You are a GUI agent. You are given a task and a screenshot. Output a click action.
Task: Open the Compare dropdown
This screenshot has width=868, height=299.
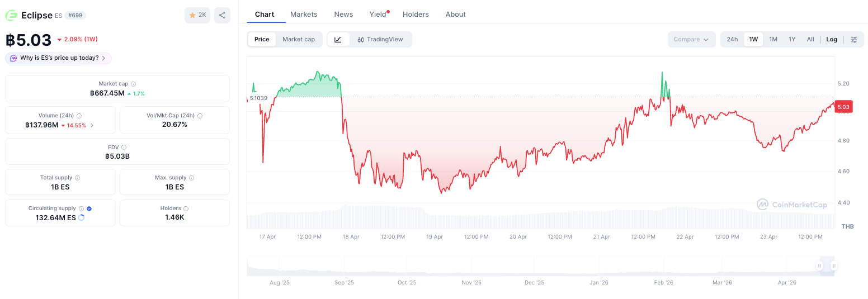[691, 39]
